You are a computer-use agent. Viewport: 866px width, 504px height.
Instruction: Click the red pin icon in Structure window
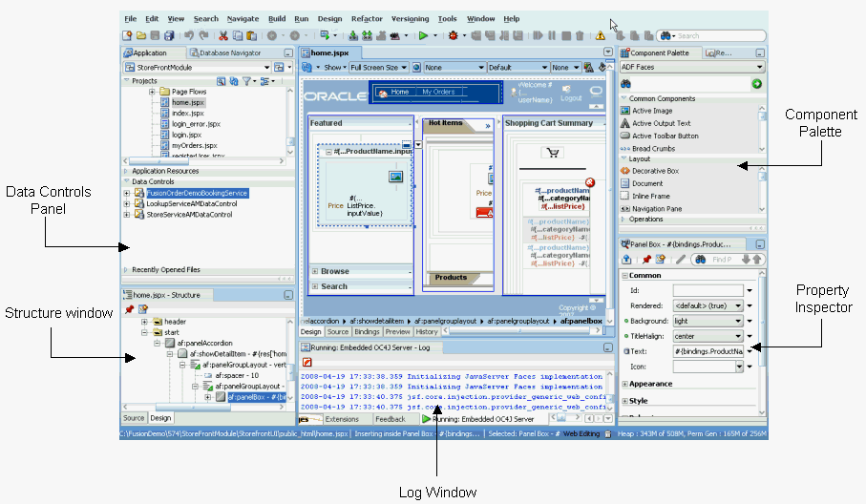pos(129,309)
